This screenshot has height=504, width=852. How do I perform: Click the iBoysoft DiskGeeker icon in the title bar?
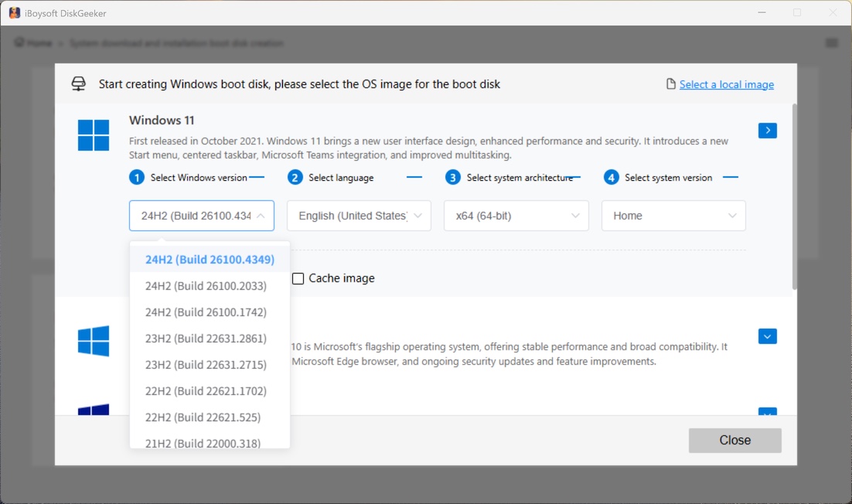[x=14, y=12]
